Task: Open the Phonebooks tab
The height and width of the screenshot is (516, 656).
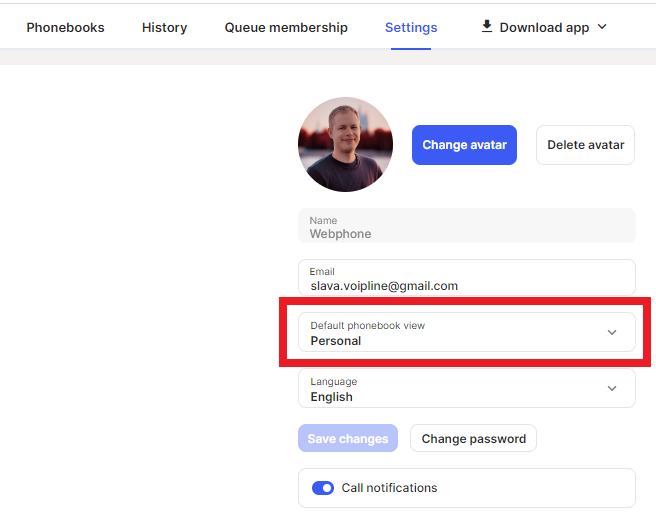Action: (x=65, y=28)
